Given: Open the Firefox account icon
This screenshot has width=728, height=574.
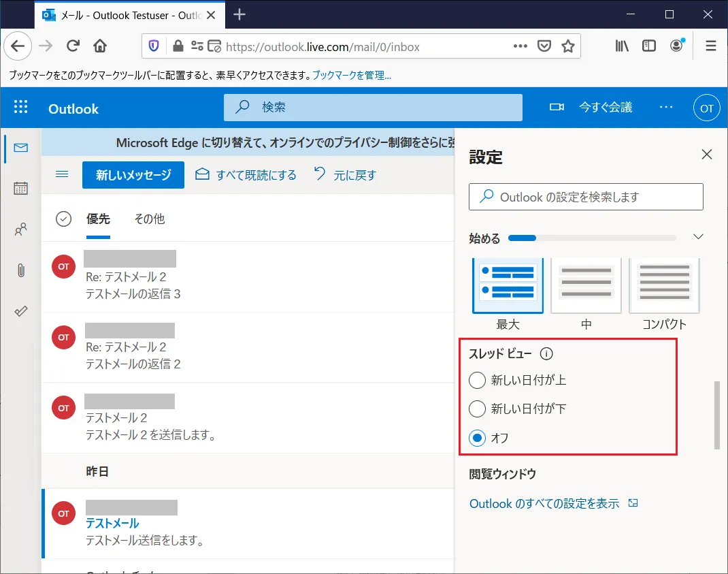Looking at the screenshot, I should [676, 46].
